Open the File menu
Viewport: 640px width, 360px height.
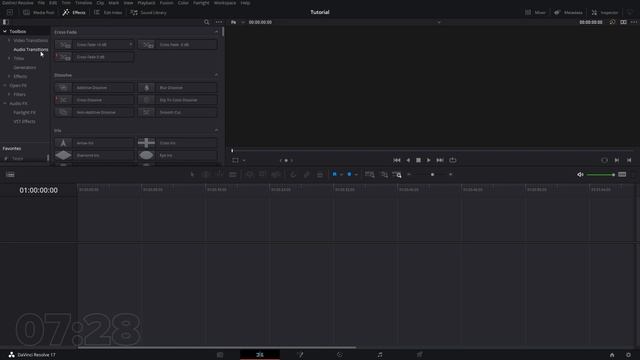pos(41,3)
